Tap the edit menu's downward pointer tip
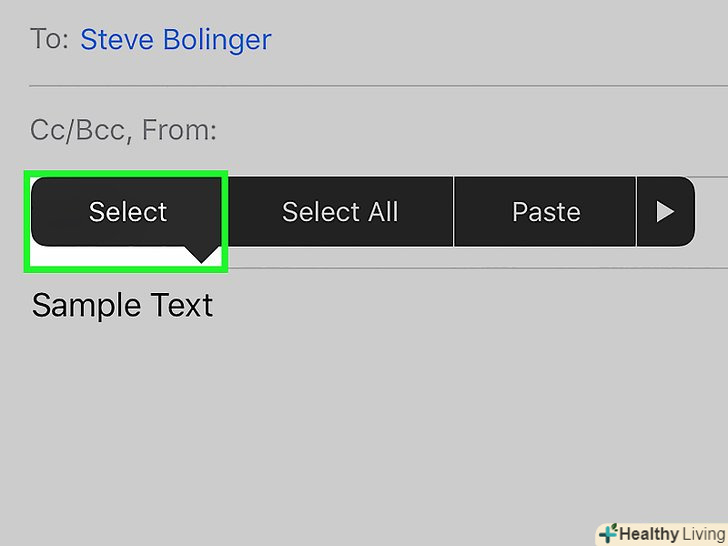The width and height of the screenshot is (728, 546). pyautogui.click(x=204, y=256)
